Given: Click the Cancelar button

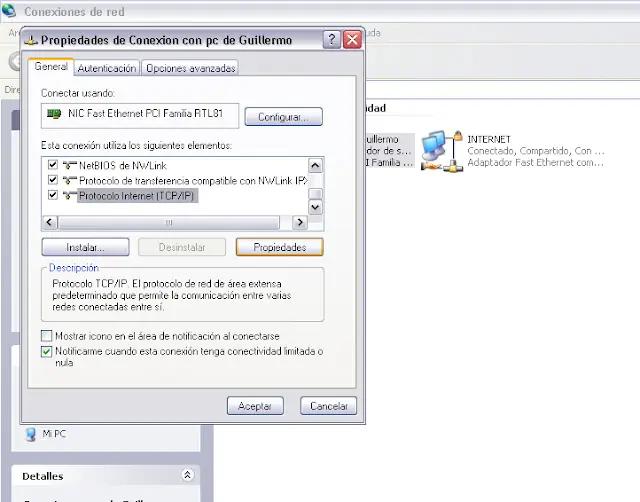Looking at the screenshot, I should [329, 406].
